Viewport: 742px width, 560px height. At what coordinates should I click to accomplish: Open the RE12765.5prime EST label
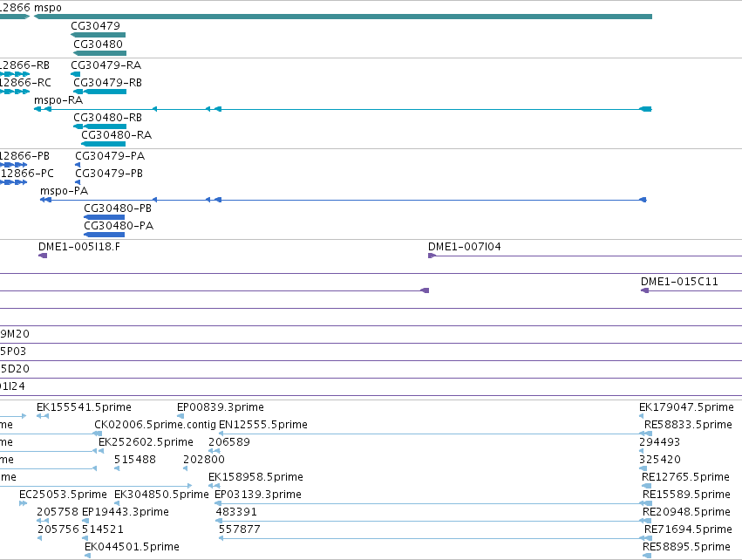click(685, 477)
